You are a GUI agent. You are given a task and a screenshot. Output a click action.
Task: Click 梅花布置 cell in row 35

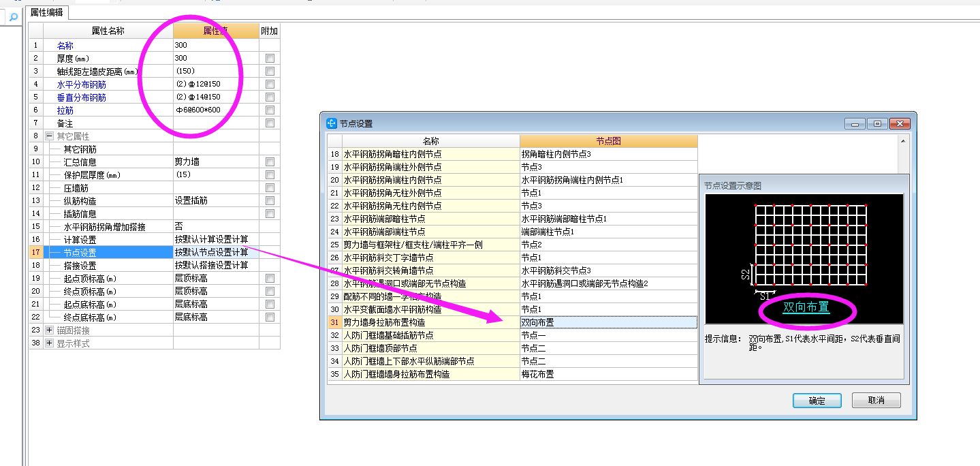click(609, 374)
